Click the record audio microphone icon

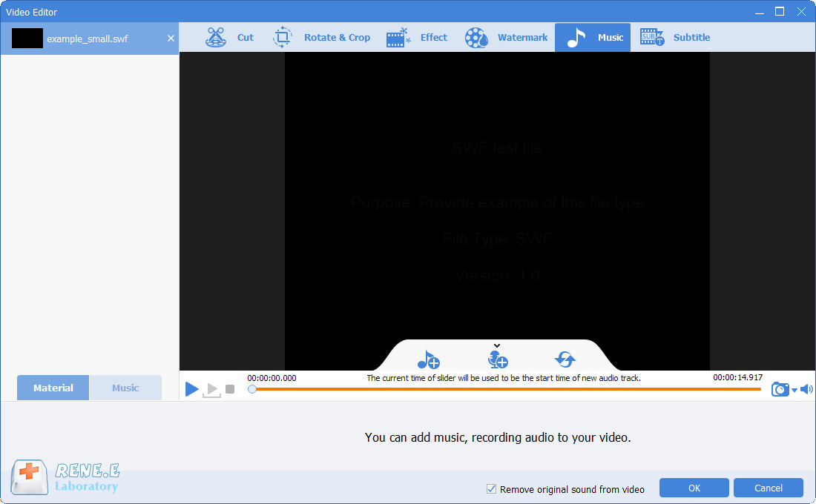point(497,360)
